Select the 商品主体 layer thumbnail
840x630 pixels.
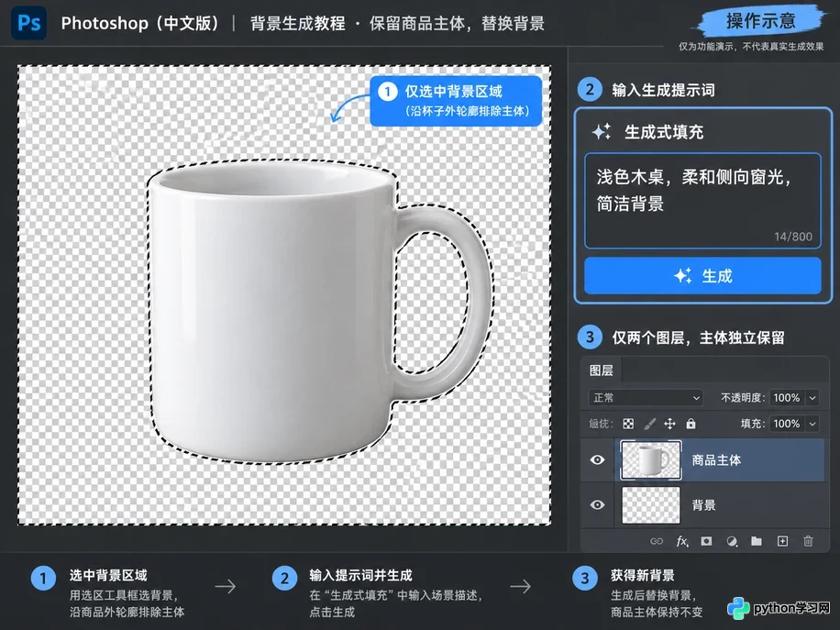[651, 459]
